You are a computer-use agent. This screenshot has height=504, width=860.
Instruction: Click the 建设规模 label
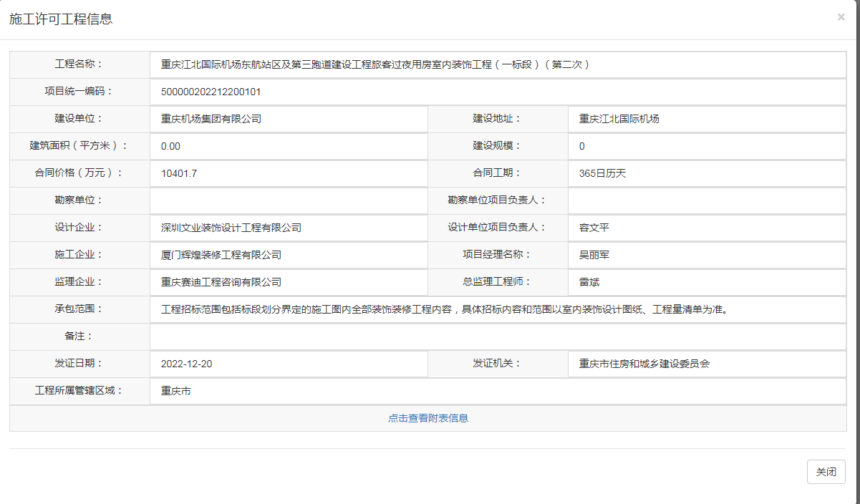pyautogui.click(x=498, y=145)
